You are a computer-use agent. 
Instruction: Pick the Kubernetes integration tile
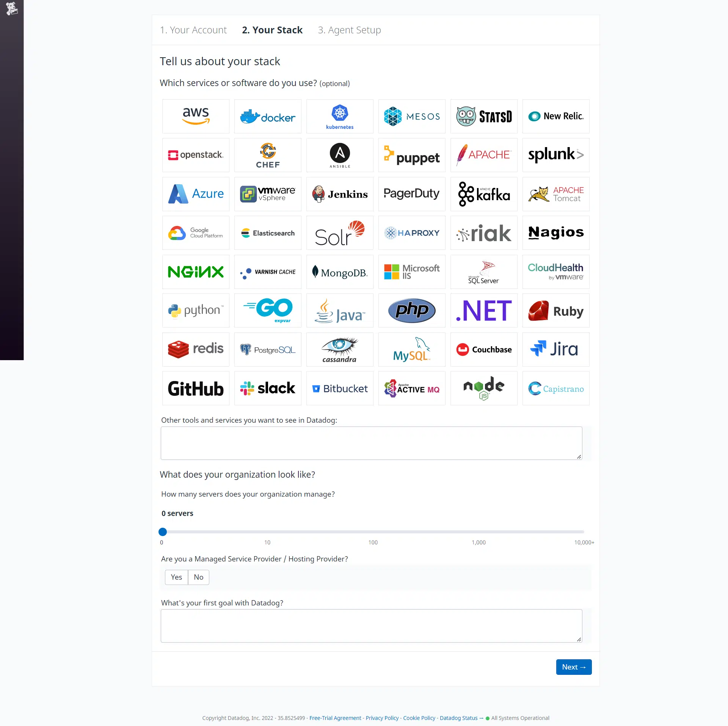(340, 116)
